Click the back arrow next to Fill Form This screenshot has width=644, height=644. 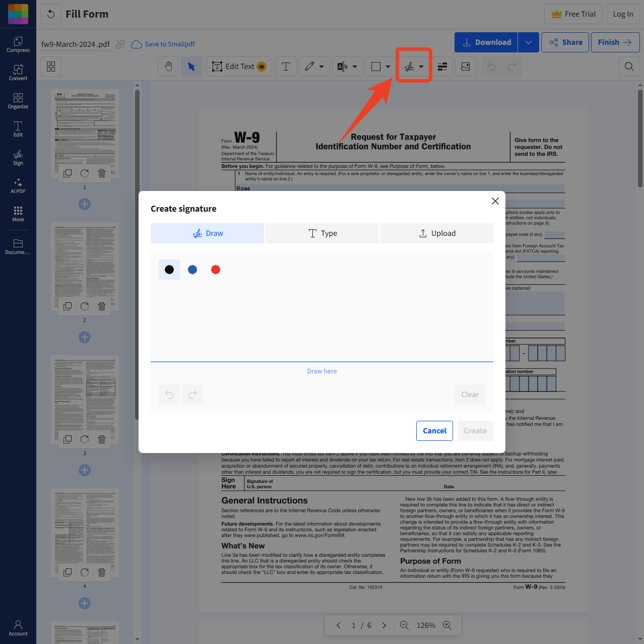coord(51,14)
